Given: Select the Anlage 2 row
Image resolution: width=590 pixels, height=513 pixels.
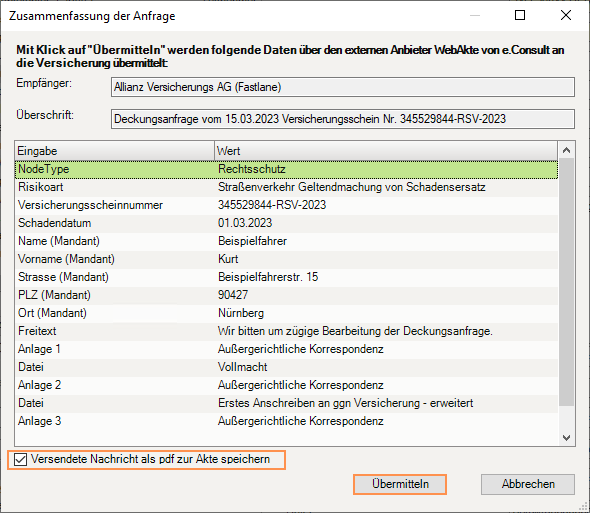Looking at the screenshot, I should [x=286, y=385].
